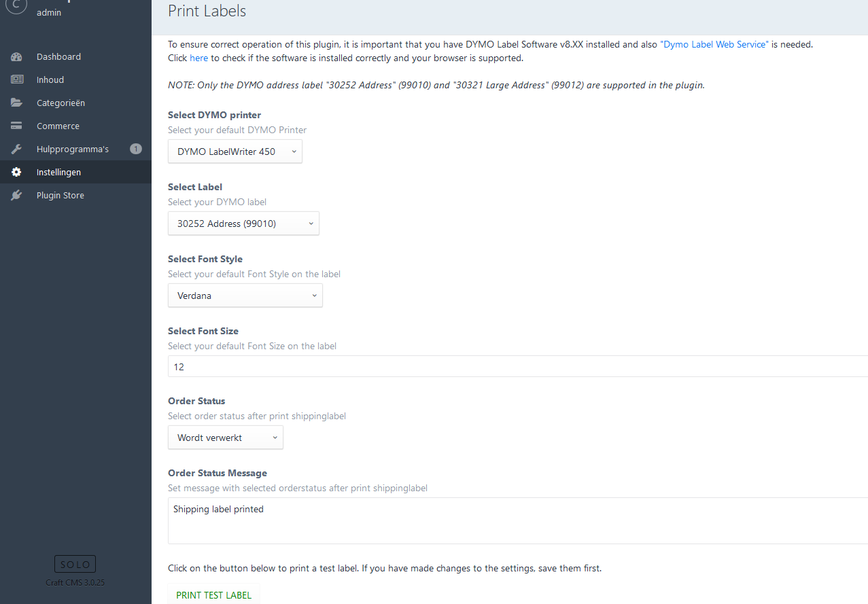Screen dimensions: 868x604
Task: Click the Plugin Store plug icon
Action: [17, 196]
